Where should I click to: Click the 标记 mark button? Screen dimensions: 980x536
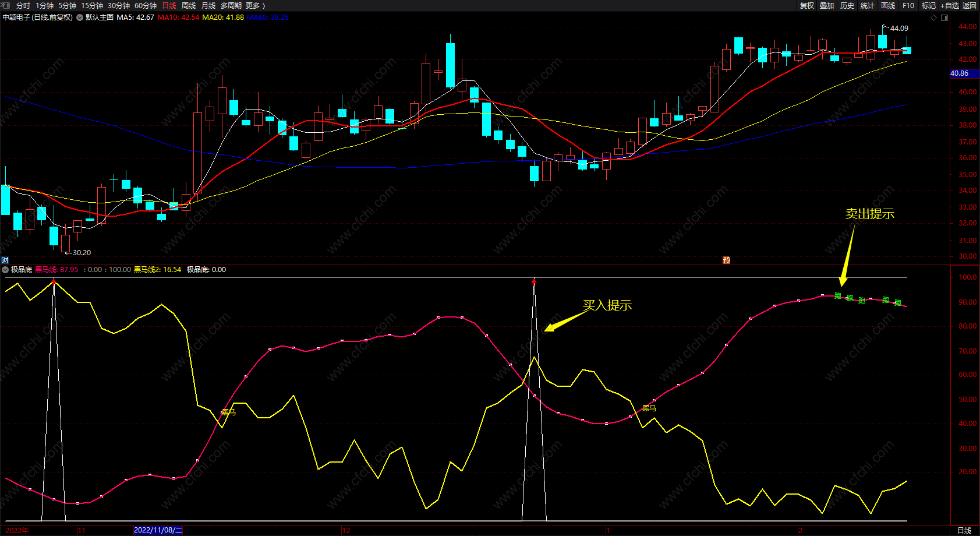click(928, 5)
